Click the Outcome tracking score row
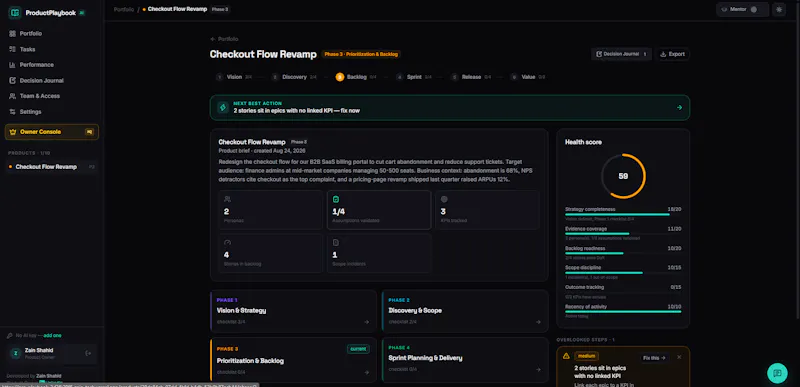The width and height of the screenshot is (800, 387). click(623, 292)
